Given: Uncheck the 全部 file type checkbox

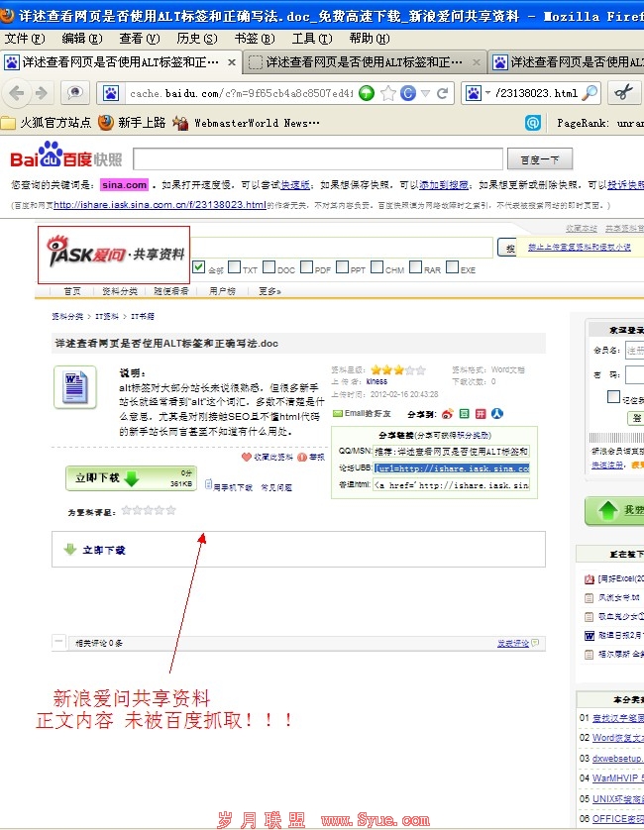Looking at the screenshot, I should [198, 267].
